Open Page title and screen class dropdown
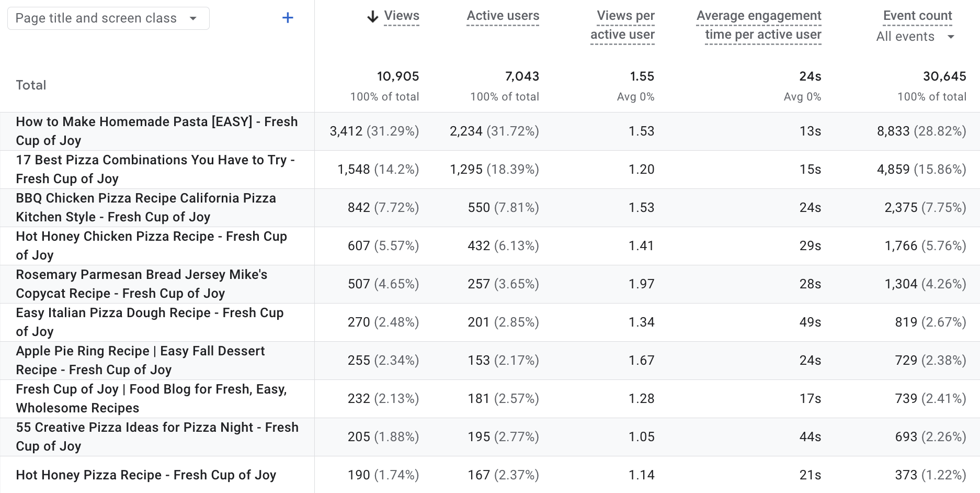Viewport: 980px width, 493px height. [x=108, y=18]
